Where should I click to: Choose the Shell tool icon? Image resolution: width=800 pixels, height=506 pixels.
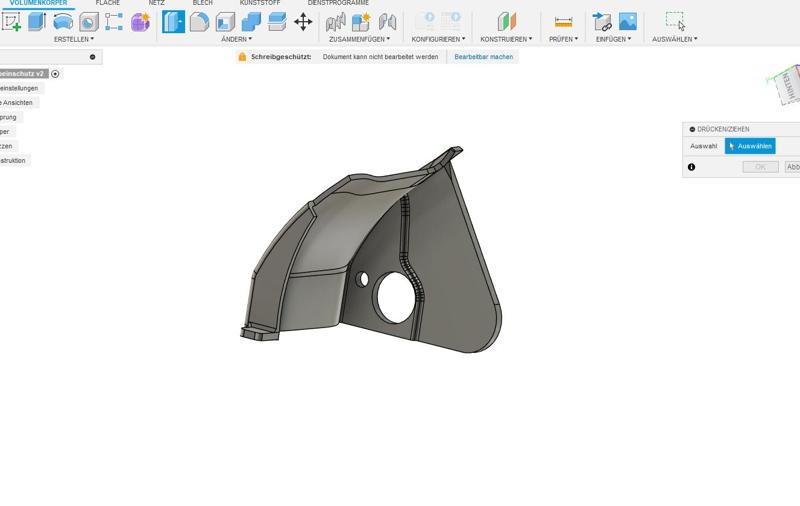tap(226, 22)
